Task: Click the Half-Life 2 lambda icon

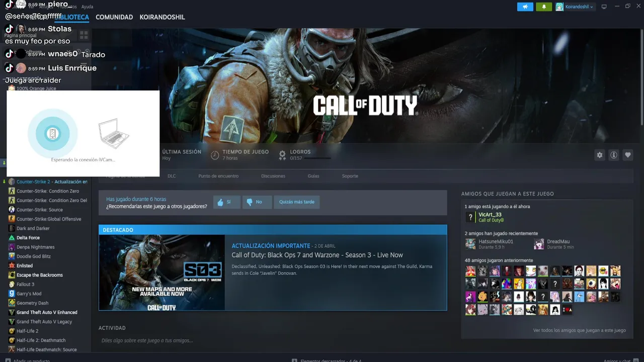Action: [12, 331]
